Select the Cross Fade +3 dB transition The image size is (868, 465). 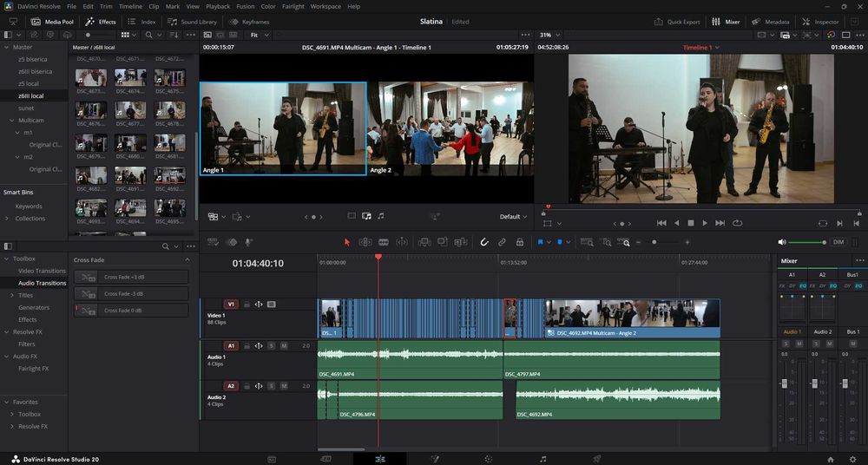(131, 277)
